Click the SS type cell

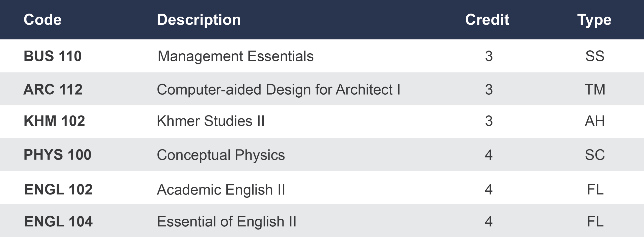[595, 56]
